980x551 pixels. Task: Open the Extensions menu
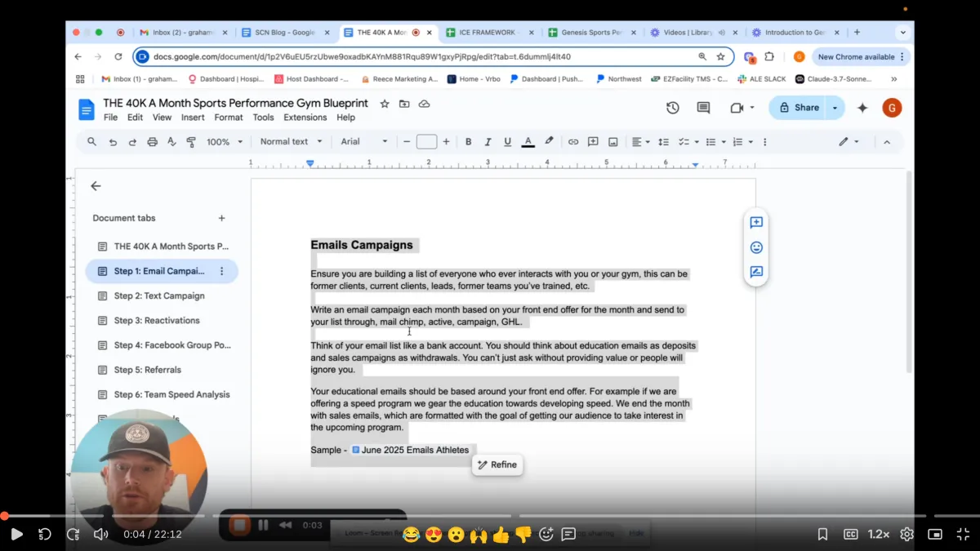coord(305,118)
